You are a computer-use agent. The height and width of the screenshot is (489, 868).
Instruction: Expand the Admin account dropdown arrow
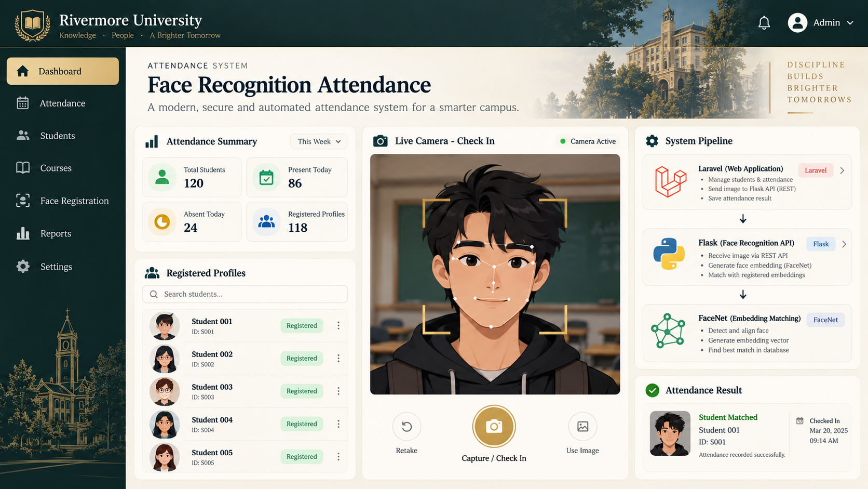click(x=850, y=23)
